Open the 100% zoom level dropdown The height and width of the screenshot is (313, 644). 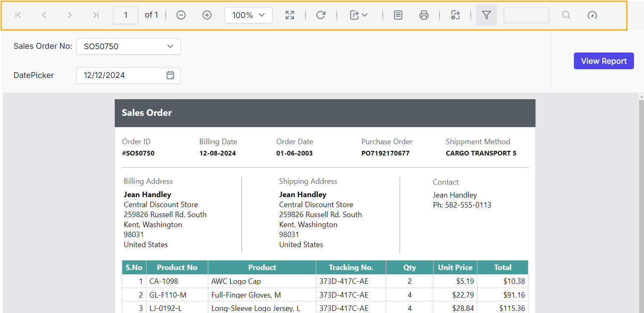[248, 15]
